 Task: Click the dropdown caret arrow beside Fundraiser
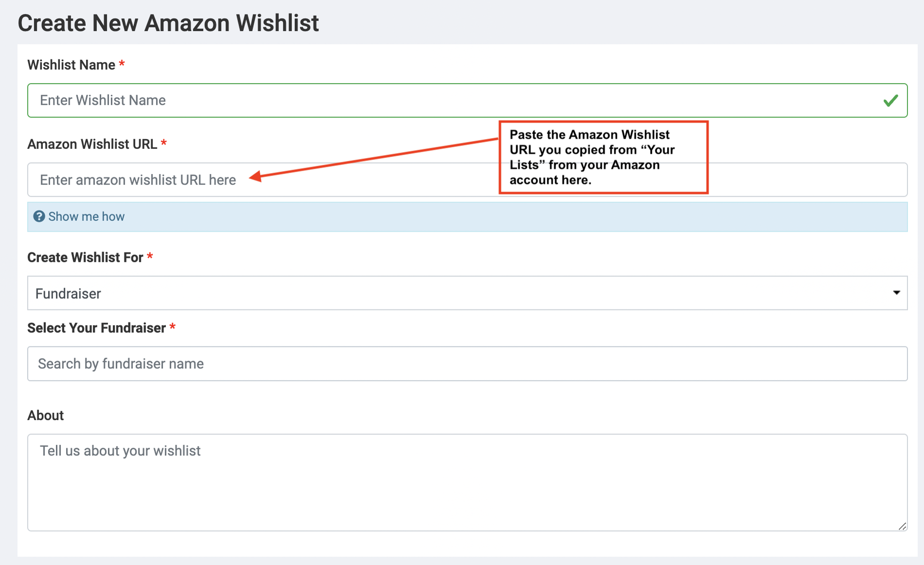coord(896,293)
